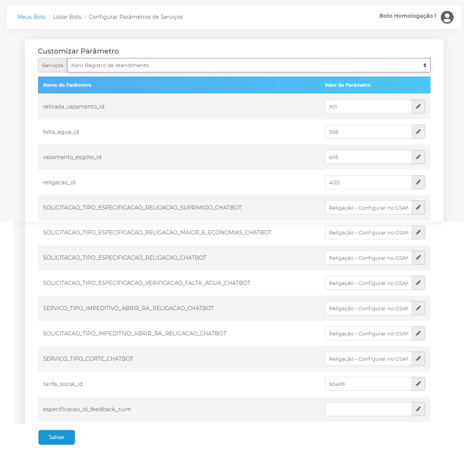Focus the tarifa_social_id value field showing 90499
The image size is (464, 476).
pos(368,384)
